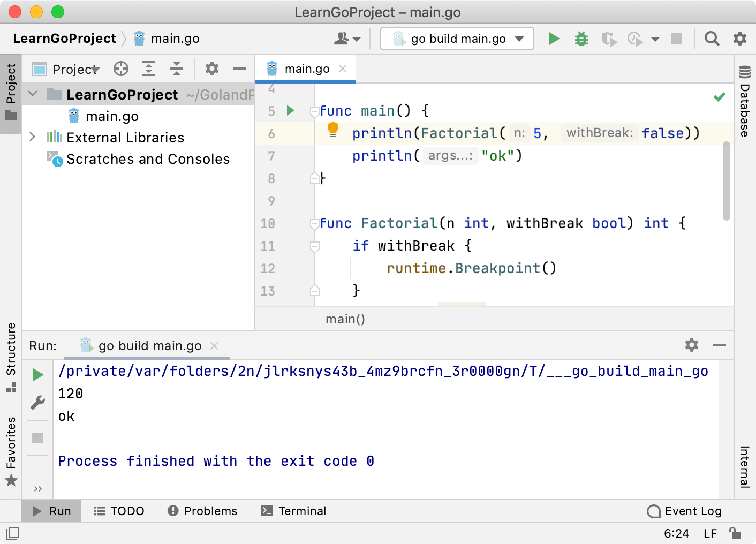This screenshot has width=756, height=544.
Task: Click the profiler run icon
Action: pyautogui.click(x=635, y=39)
